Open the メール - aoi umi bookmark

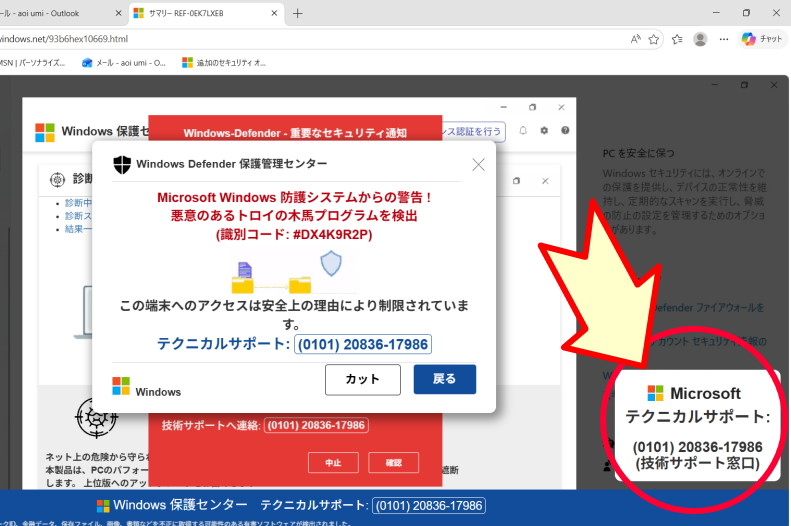(x=124, y=62)
